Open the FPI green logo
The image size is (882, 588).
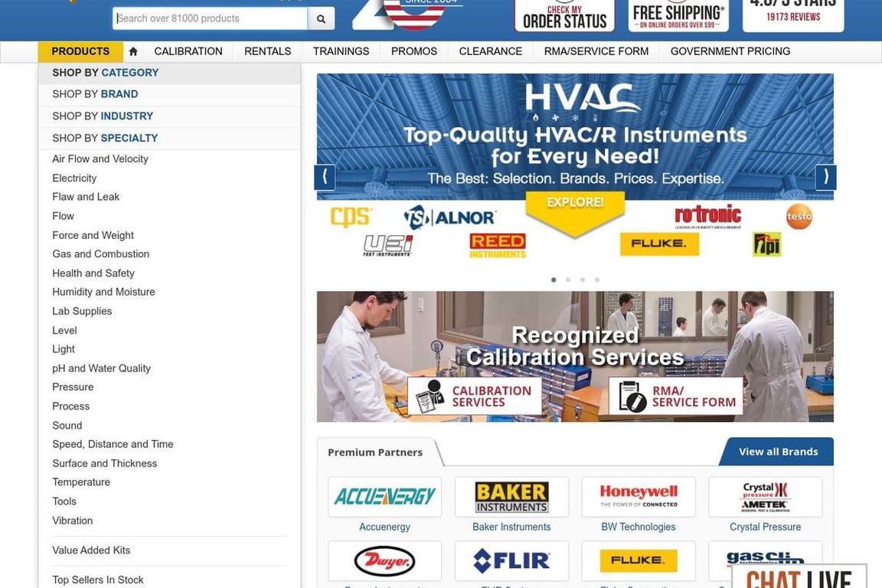pyautogui.click(x=766, y=244)
